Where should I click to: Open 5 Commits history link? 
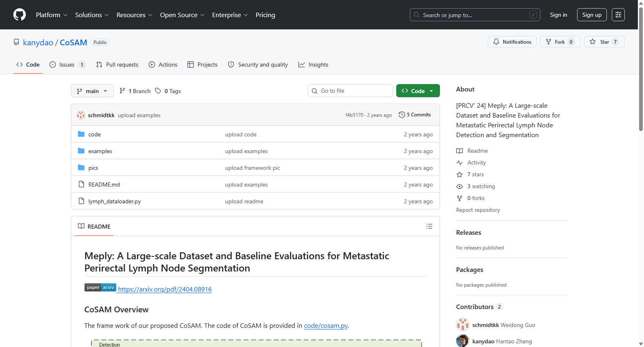[x=415, y=115]
